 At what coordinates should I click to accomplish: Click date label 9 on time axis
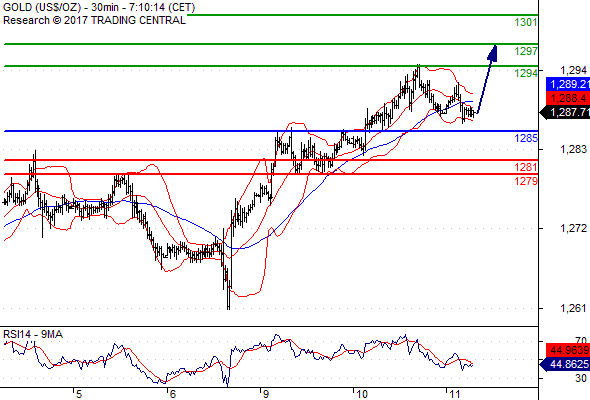266,394
